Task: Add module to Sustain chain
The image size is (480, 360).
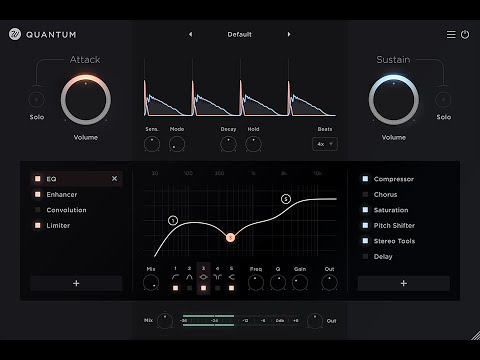Action: point(404,283)
